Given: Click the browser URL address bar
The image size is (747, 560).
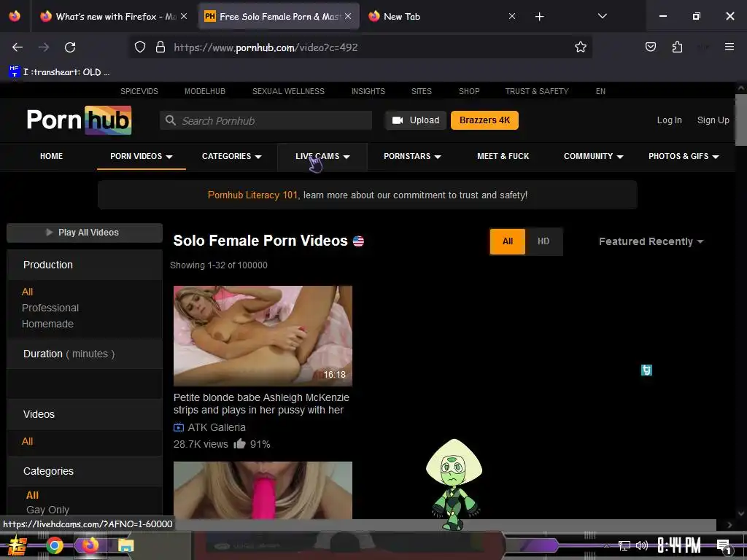Looking at the screenshot, I should [362, 47].
